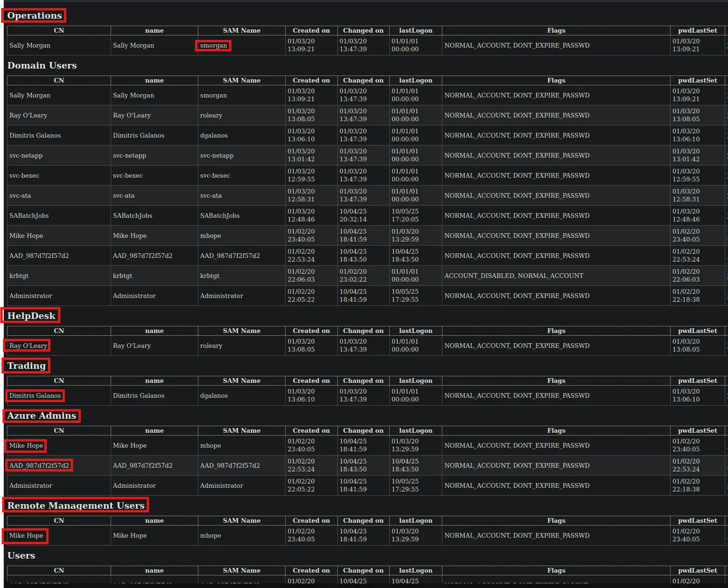Select Administrator CN in Azure Admins table
This screenshot has height=588, width=728.
(x=31, y=486)
